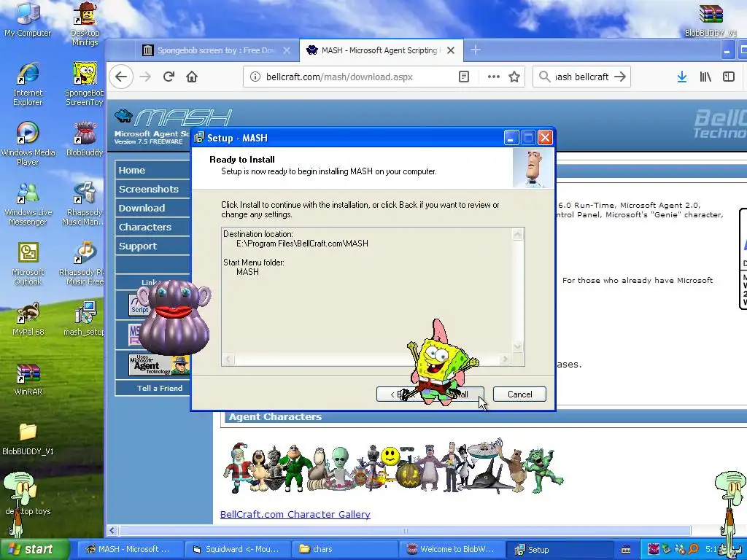Open browser downloads arrow icon
The image size is (747, 560).
tap(682, 77)
